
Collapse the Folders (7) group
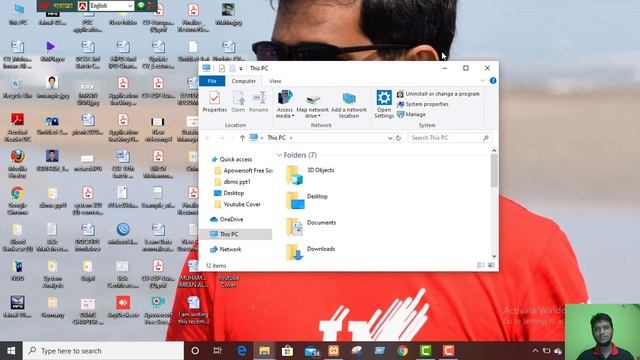(279, 155)
